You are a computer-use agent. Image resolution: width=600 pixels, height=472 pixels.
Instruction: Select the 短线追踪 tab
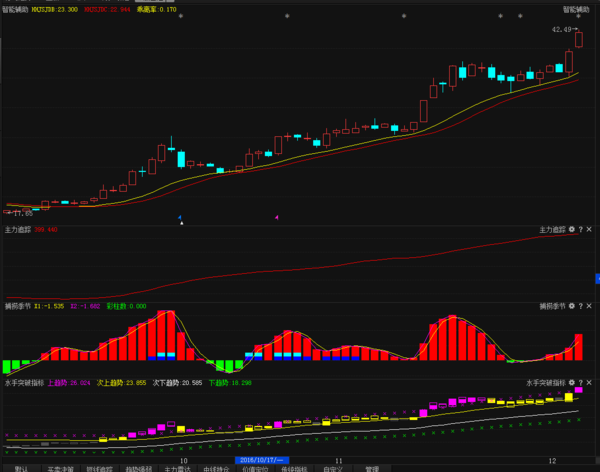[x=99, y=469]
